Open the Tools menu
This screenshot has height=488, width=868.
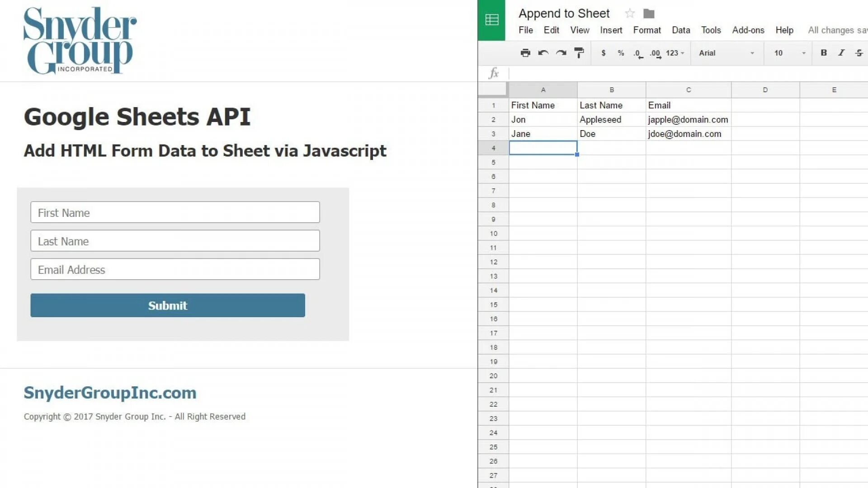711,30
